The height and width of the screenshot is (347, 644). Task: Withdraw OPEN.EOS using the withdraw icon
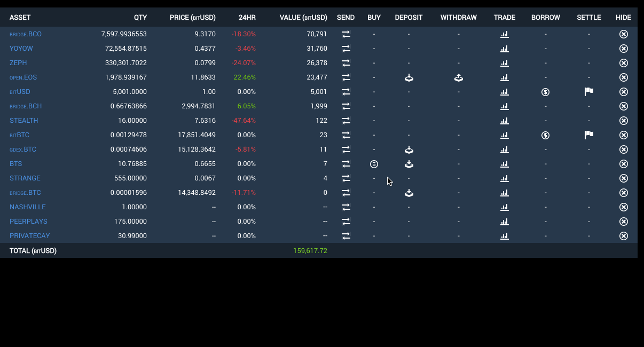458,77
